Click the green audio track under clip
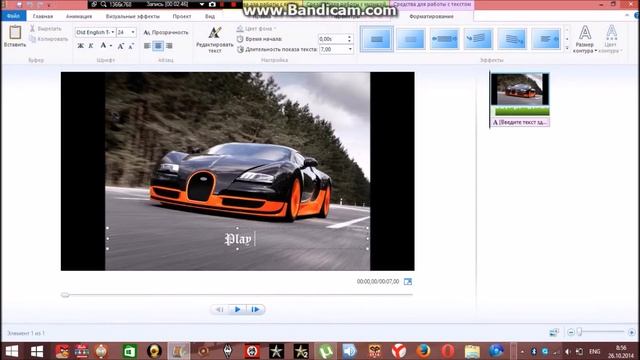The width and height of the screenshot is (640, 360). pyautogui.click(x=522, y=111)
